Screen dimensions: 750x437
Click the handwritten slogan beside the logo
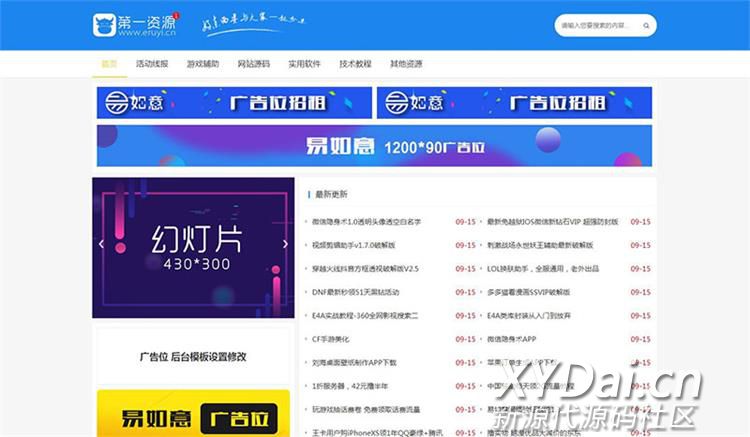253,24
